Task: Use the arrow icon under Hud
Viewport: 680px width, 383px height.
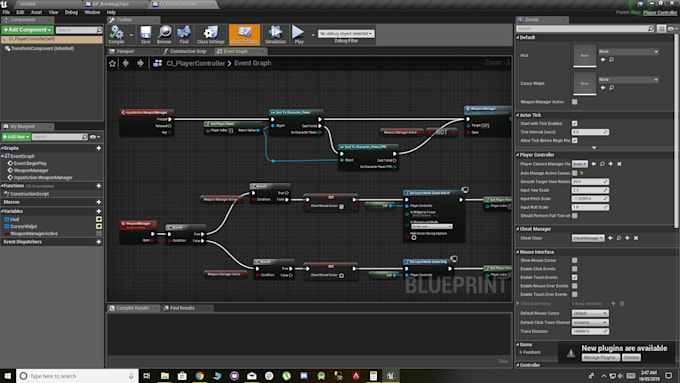Action: [603, 60]
